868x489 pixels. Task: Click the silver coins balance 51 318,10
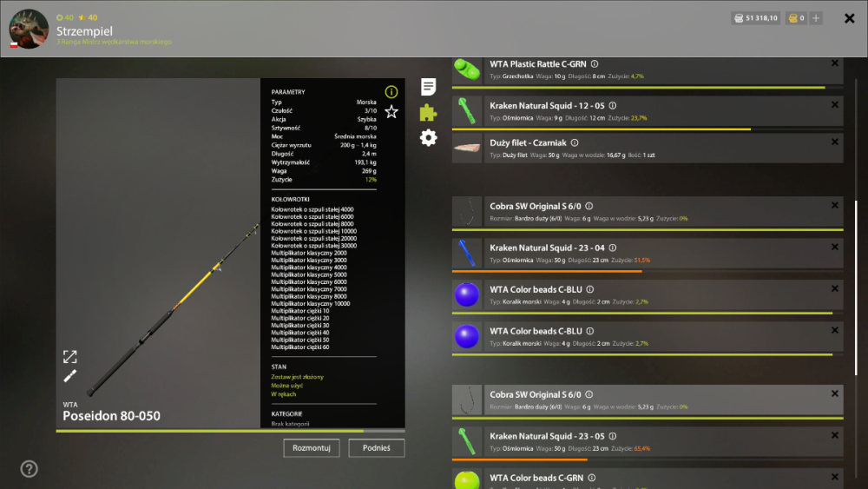(756, 18)
